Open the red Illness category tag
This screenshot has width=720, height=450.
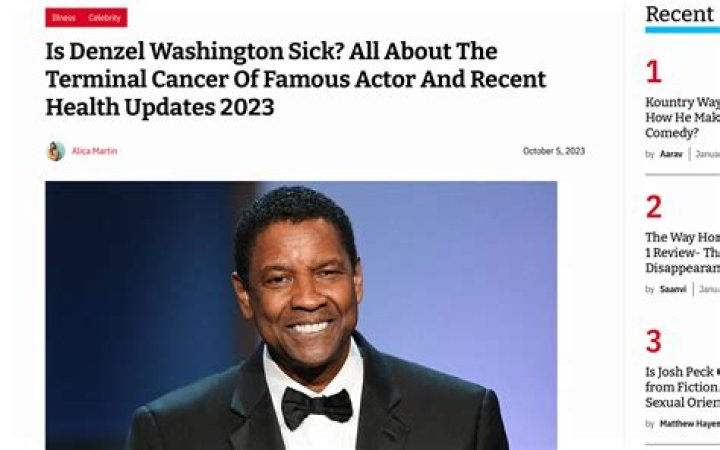pyautogui.click(x=64, y=18)
